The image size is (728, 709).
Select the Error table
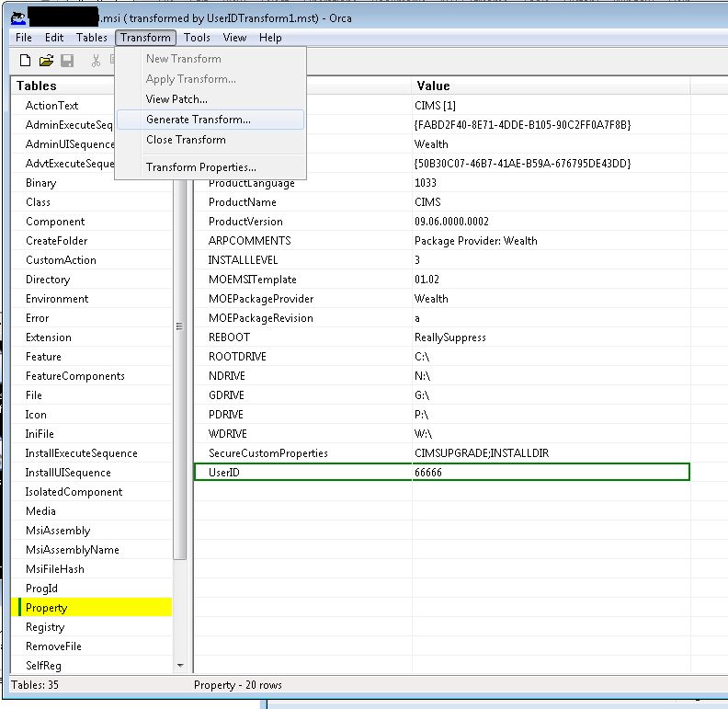click(x=37, y=318)
